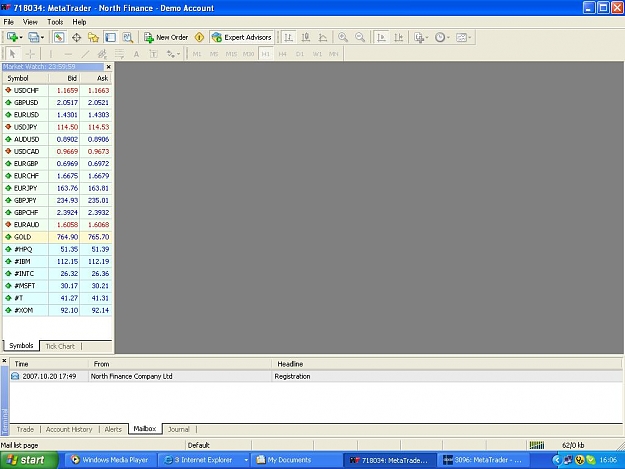Screen dimensions: 625x469
Task: Open the Arrows objects dropdown
Action: pyautogui.click(x=173, y=54)
